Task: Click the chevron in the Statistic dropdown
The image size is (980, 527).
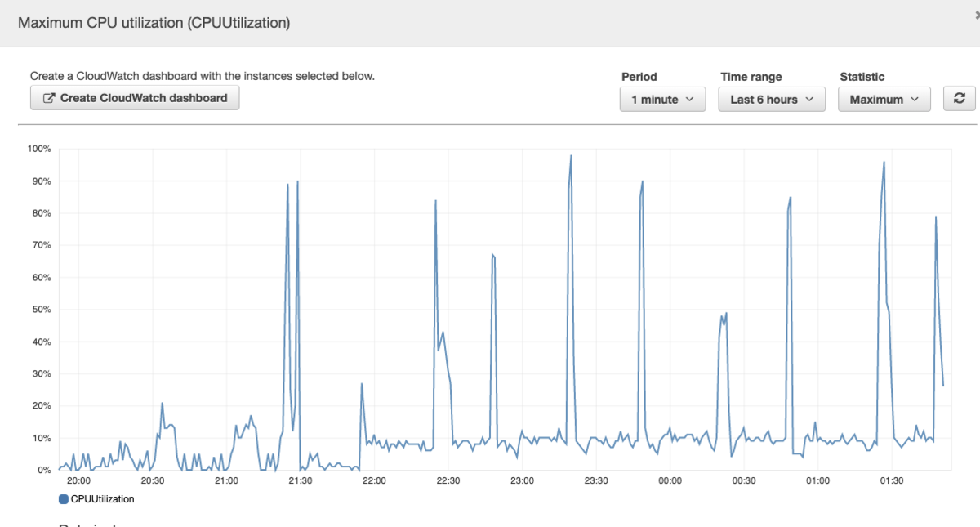Action: (915, 99)
